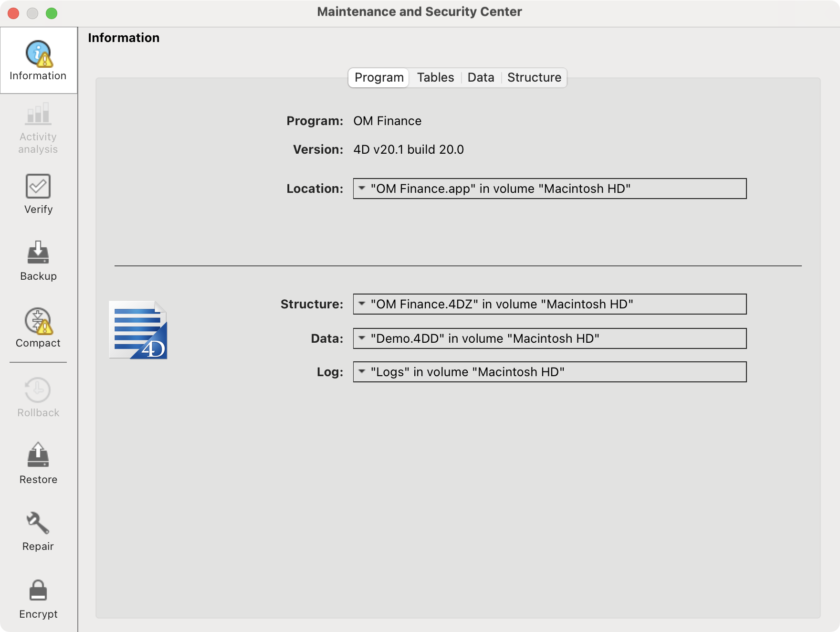The height and width of the screenshot is (632, 840).
Task: Click the green zoom window button
Action: pos(52,13)
